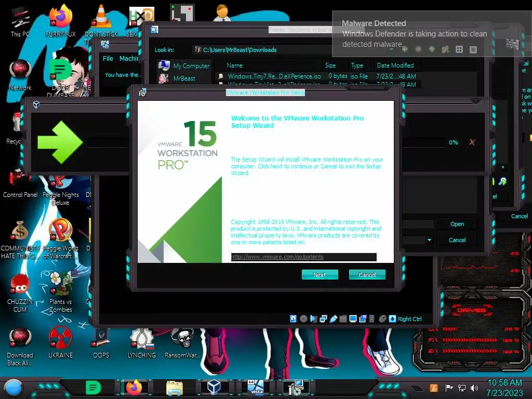Viewport: 532px width, 399px height.
Task: Select MrBeast folder in file dialog sidebar
Action: click(x=178, y=78)
